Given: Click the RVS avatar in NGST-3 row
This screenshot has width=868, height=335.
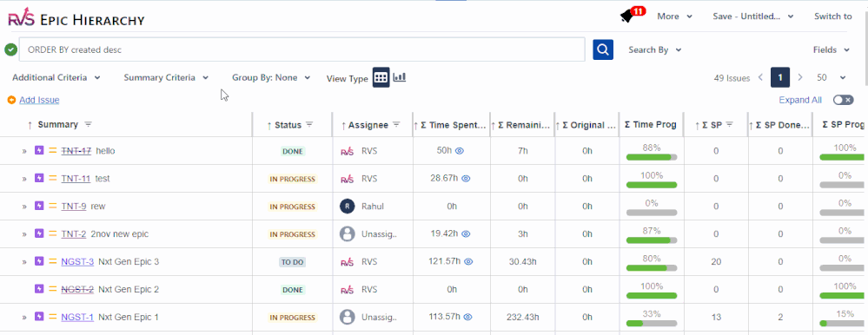Looking at the screenshot, I should tap(347, 261).
